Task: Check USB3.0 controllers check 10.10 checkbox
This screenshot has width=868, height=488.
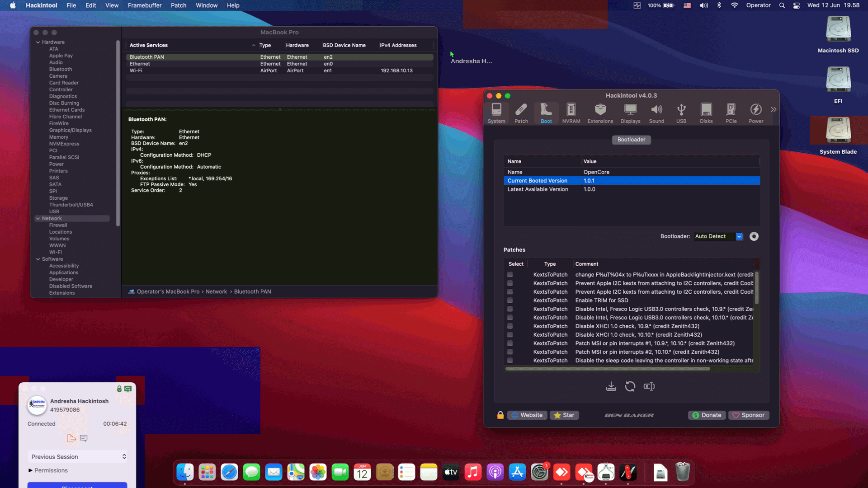Action: pos(510,318)
